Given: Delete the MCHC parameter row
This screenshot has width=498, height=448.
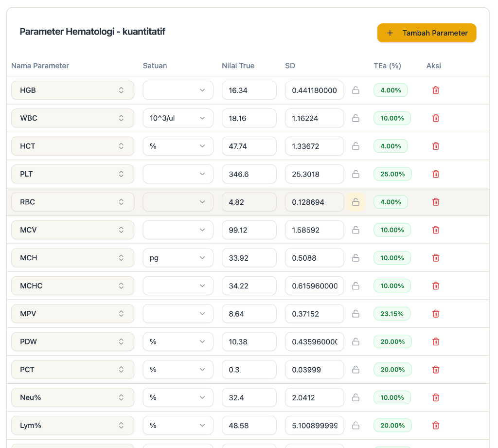Looking at the screenshot, I should [x=436, y=286].
